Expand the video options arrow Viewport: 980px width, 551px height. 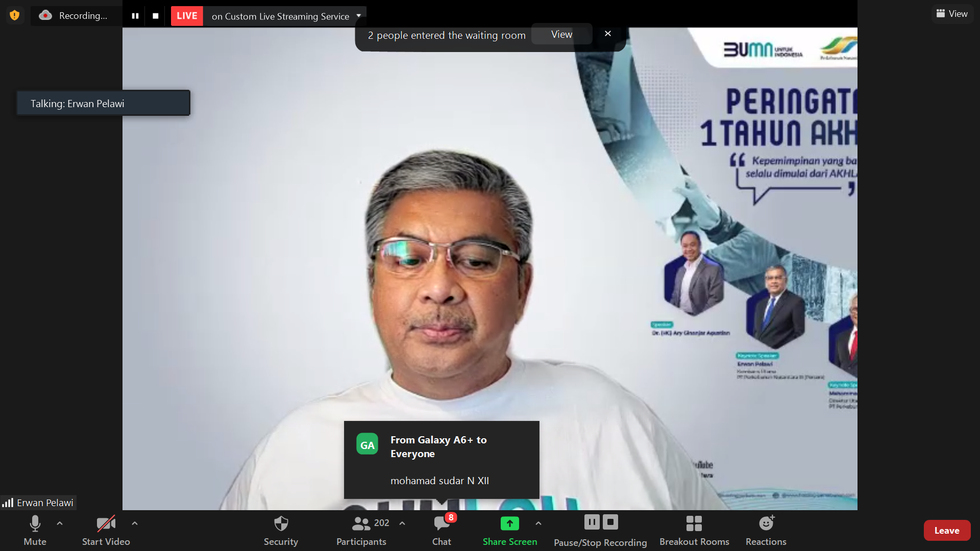point(135,523)
